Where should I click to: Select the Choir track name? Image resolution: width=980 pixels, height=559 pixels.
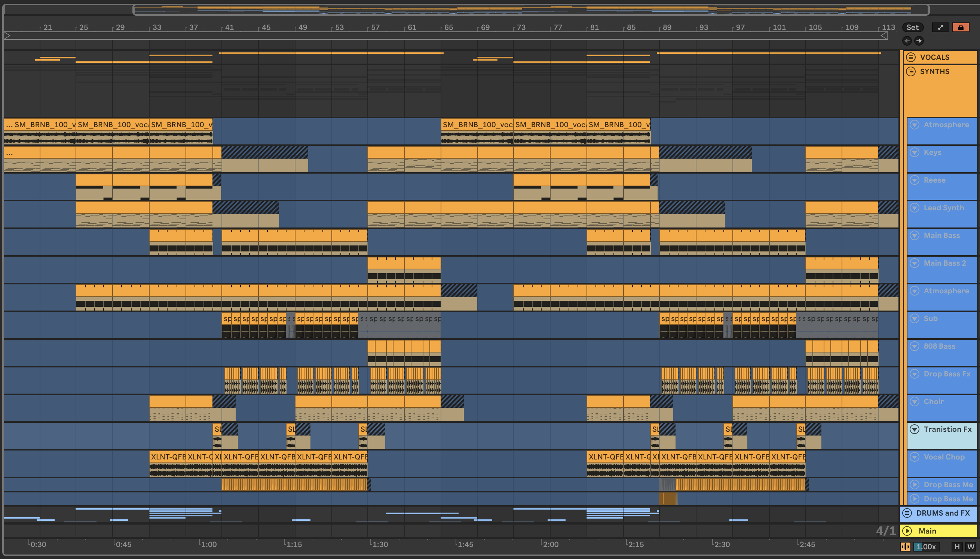[x=934, y=401]
